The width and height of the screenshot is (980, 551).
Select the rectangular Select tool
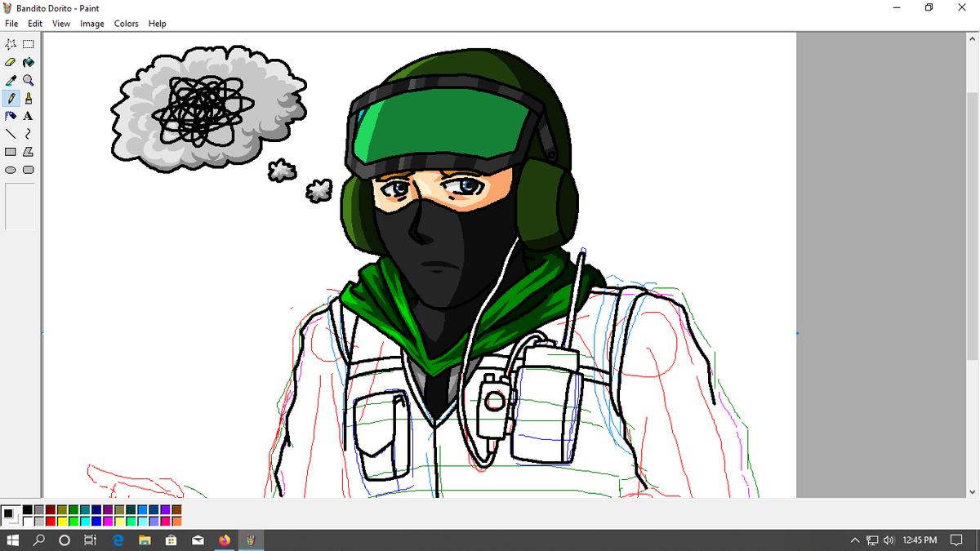pyautogui.click(x=29, y=44)
